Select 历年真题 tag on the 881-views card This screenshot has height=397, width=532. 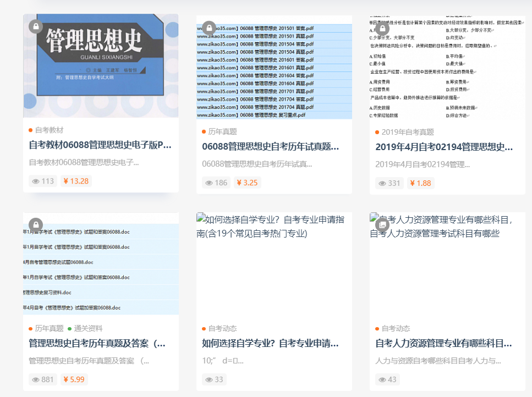click(49, 328)
